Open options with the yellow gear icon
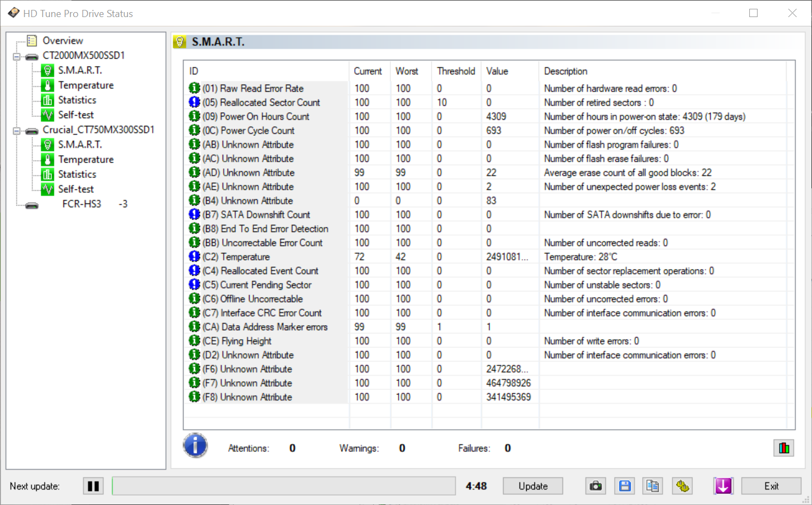 pos(682,486)
